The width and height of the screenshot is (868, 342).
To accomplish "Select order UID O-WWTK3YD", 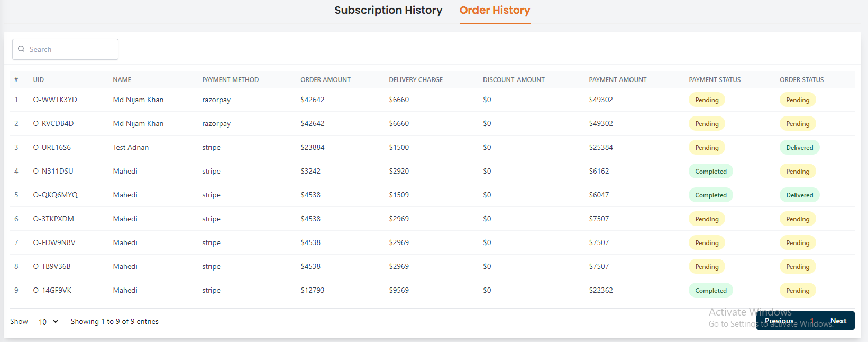I will pyautogui.click(x=55, y=100).
